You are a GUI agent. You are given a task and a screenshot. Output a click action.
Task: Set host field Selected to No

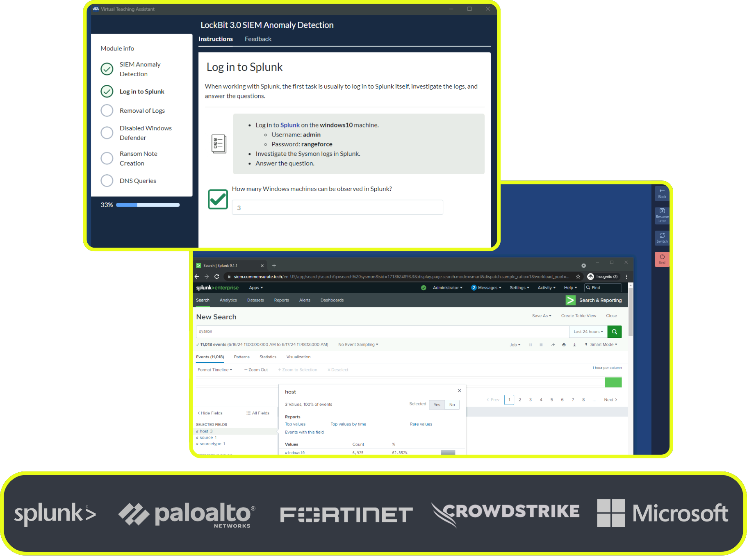pos(452,405)
